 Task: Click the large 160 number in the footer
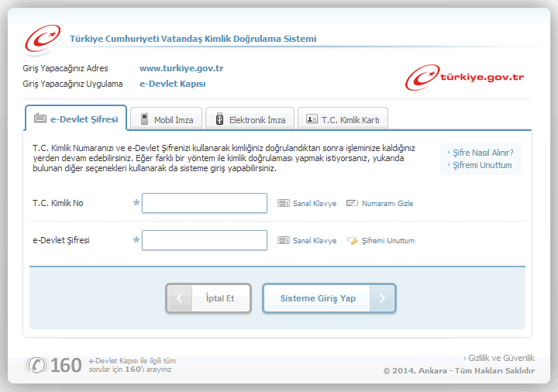click(66, 366)
